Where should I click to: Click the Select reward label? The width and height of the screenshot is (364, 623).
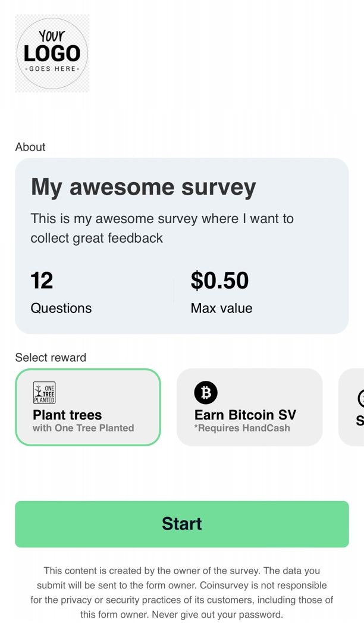[51, 357]
